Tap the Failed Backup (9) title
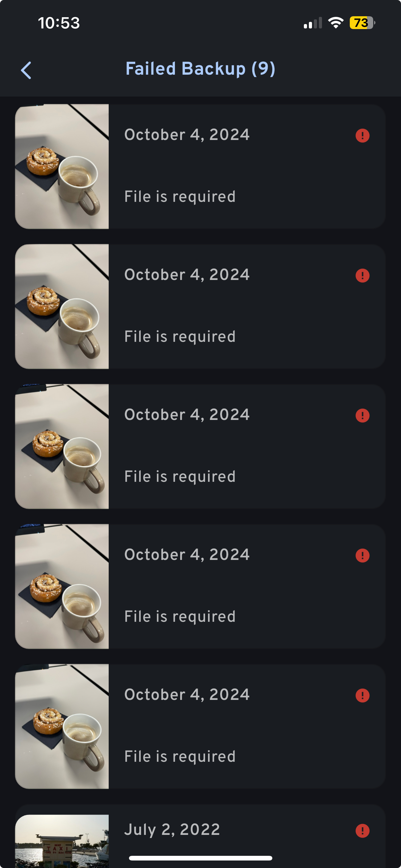 [x=200, y=69]
